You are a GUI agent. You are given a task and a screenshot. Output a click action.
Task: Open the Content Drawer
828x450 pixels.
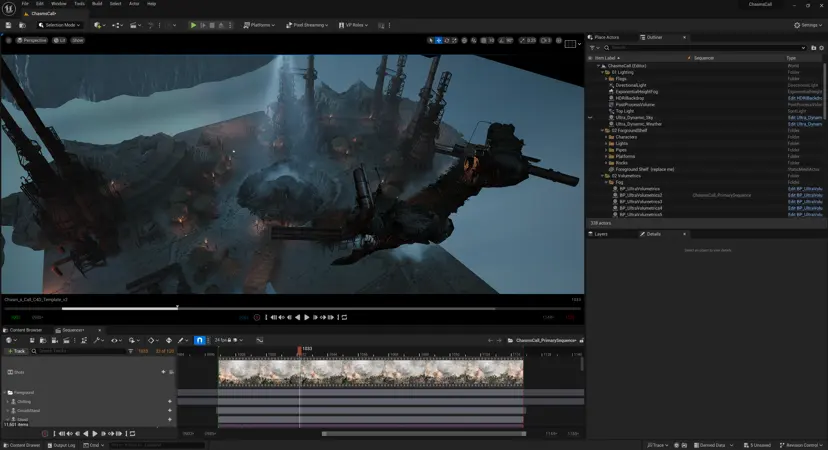[22, 445]
